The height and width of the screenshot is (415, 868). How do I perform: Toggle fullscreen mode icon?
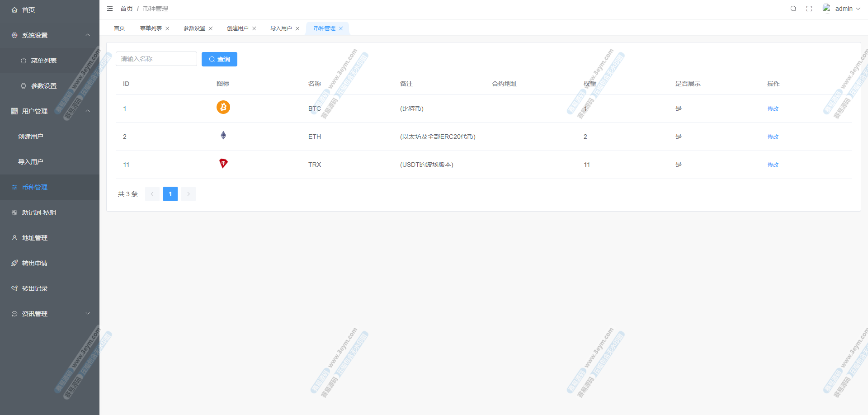809,9
